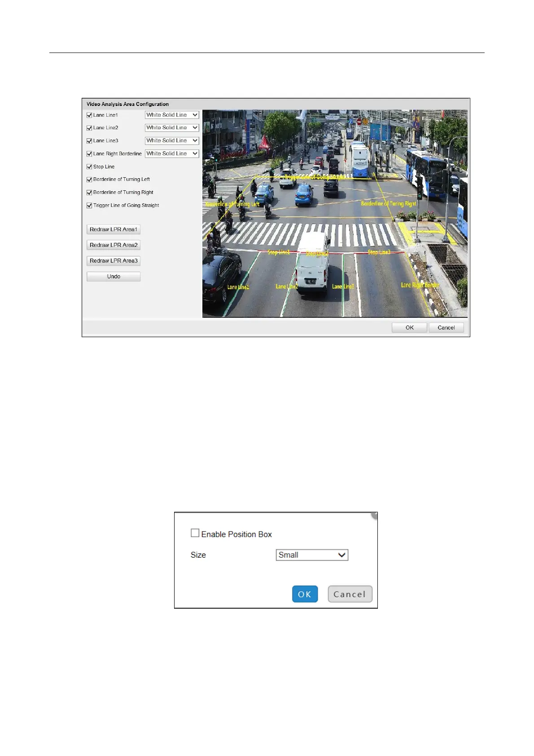Image resolution: width=534 pixels, height=756 pixels.
Task: Enable Position Box checkbox
Action: tap(195, 533)
